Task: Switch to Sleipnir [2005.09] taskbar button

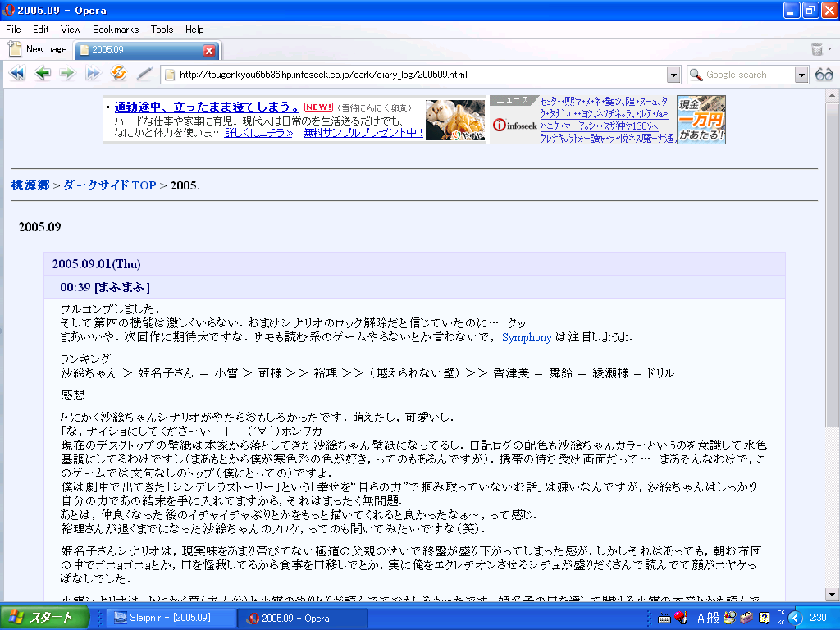Action: (x=171, y=618)
